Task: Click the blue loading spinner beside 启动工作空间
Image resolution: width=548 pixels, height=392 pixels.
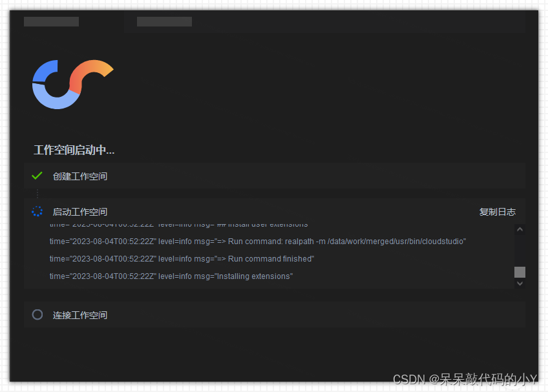Action: click(x=37, y=211)
